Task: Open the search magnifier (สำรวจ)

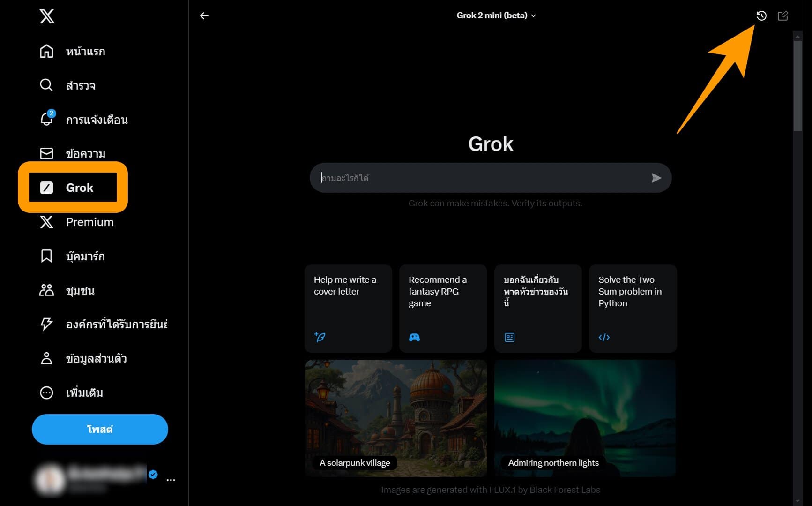Action: (x=46, y=85)
